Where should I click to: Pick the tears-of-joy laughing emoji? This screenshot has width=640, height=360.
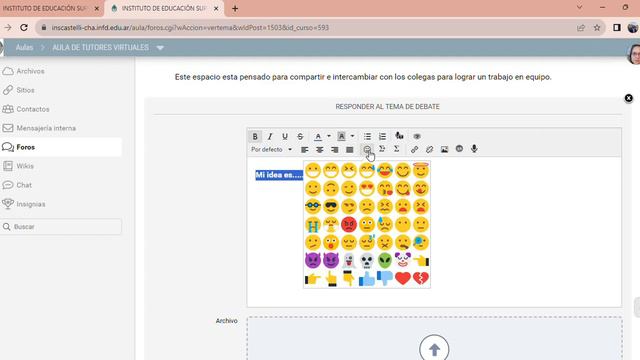point(384,170)
